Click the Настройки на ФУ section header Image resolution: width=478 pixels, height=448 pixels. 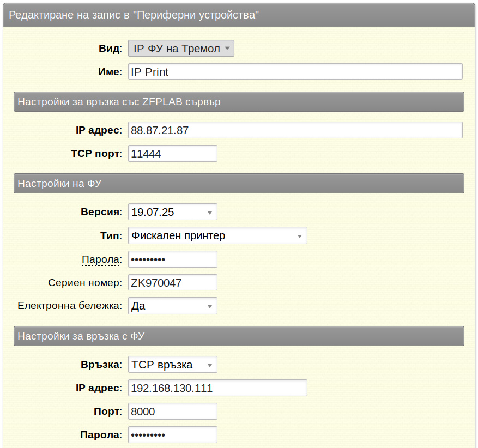pos(239,184)
